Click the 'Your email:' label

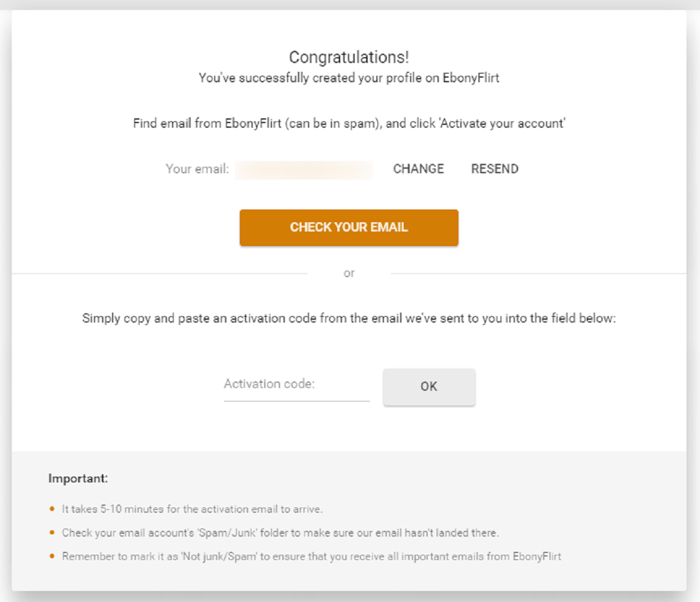click(197, 169)
